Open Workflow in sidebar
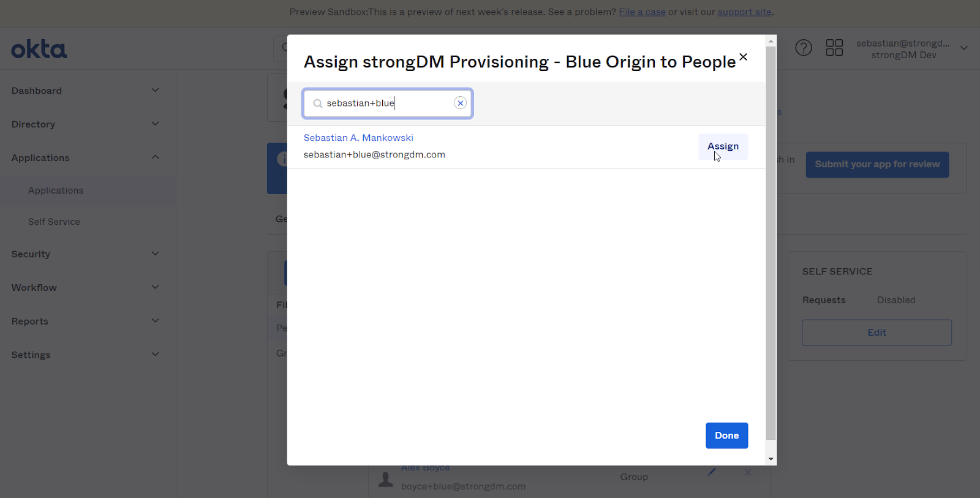 [34, 288]
